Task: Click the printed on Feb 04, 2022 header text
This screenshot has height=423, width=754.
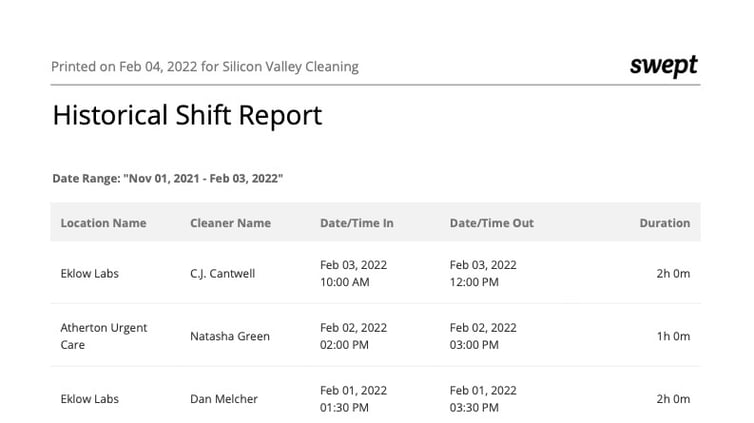Action: coord(205,66)
